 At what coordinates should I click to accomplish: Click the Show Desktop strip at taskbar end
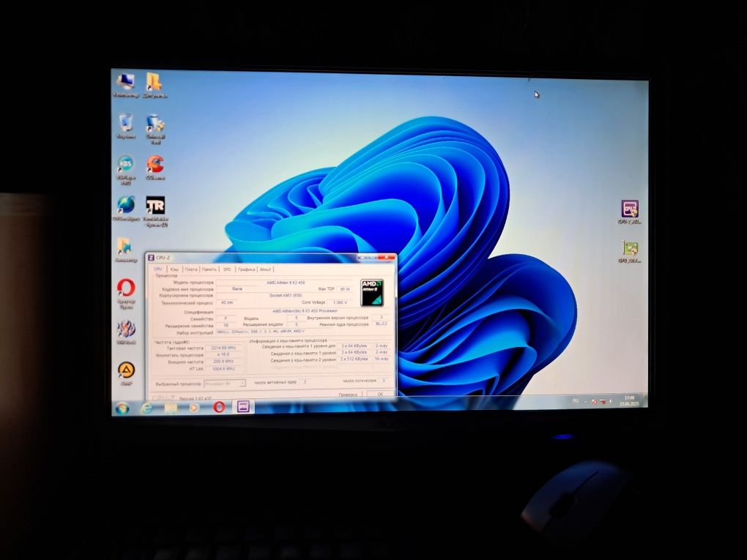[x=645, y=400]
